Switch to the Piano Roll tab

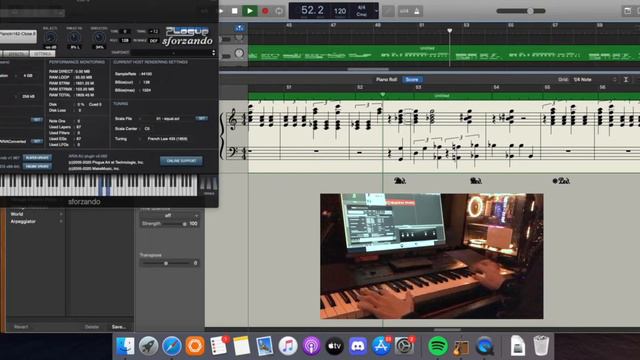click(386, 80)
